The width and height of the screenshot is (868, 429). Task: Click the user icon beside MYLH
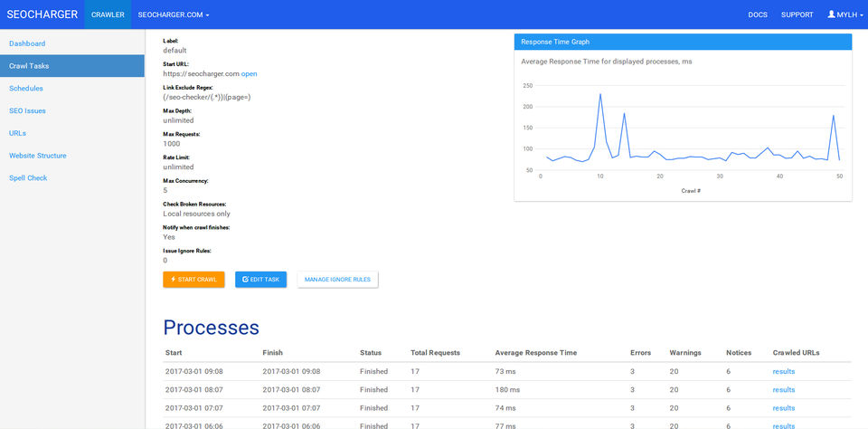832,14
